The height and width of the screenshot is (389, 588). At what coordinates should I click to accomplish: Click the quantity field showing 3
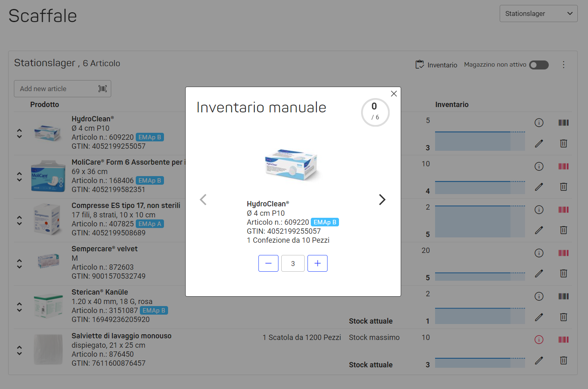[293, 264]
